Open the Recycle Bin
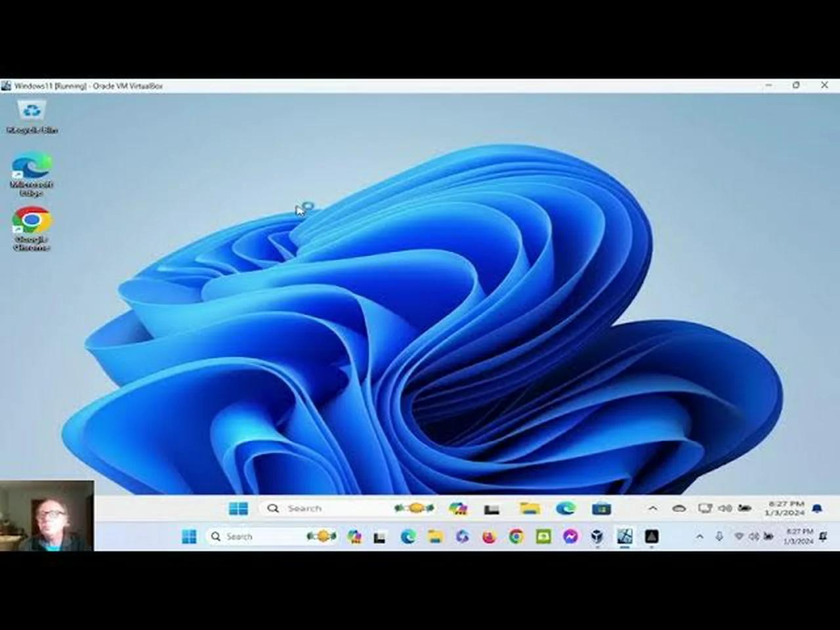Image resolution: width=840 pixels, height=630 pixels. 31,112
